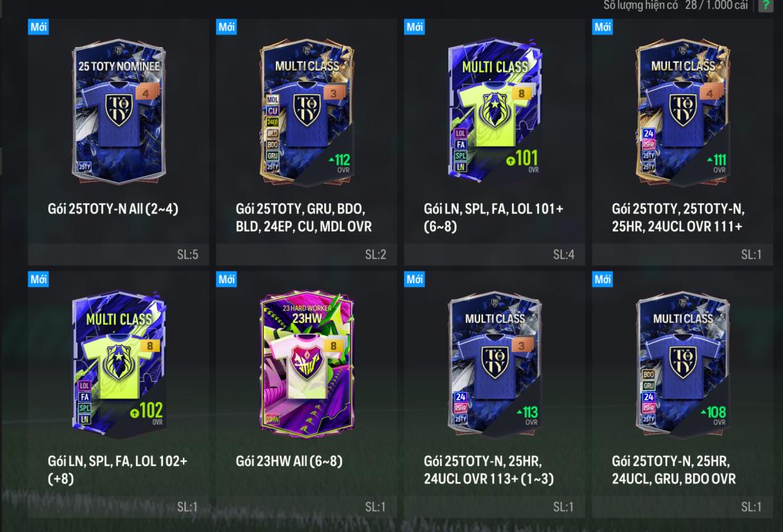The height and width of the screenshot is (532, 783).
Task: Click the Gói LN, SPL, FA, LOL 101+ title
Action: (x=493, y=217)
